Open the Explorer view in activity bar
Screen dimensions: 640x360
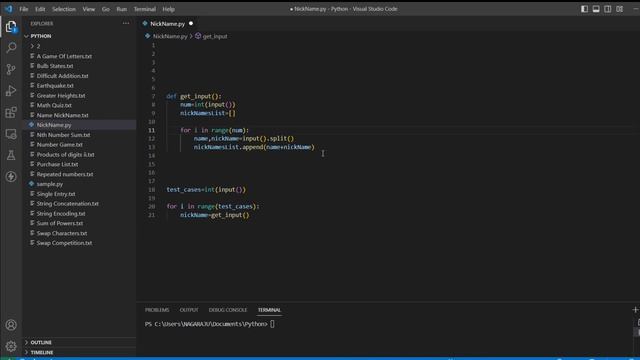(11, 27)
